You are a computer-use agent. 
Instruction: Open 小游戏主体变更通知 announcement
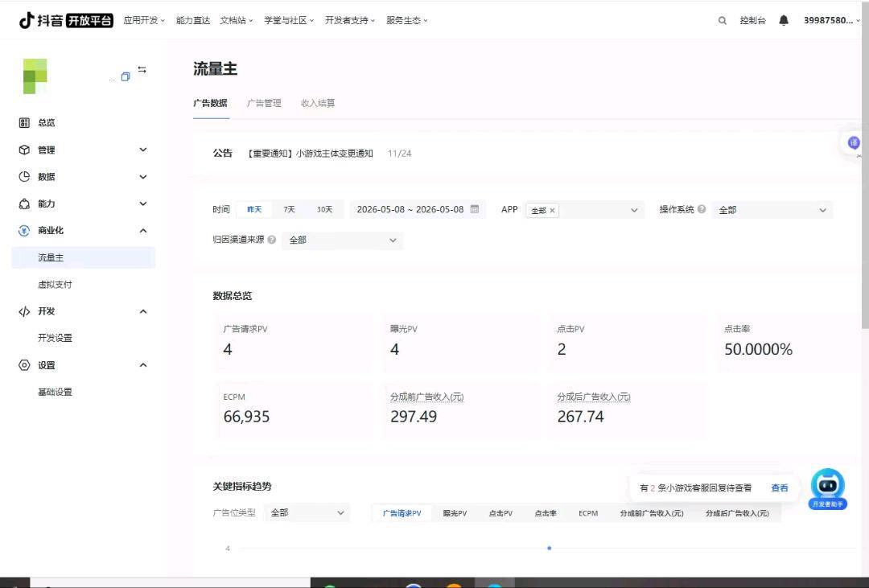tap(310, 154)
